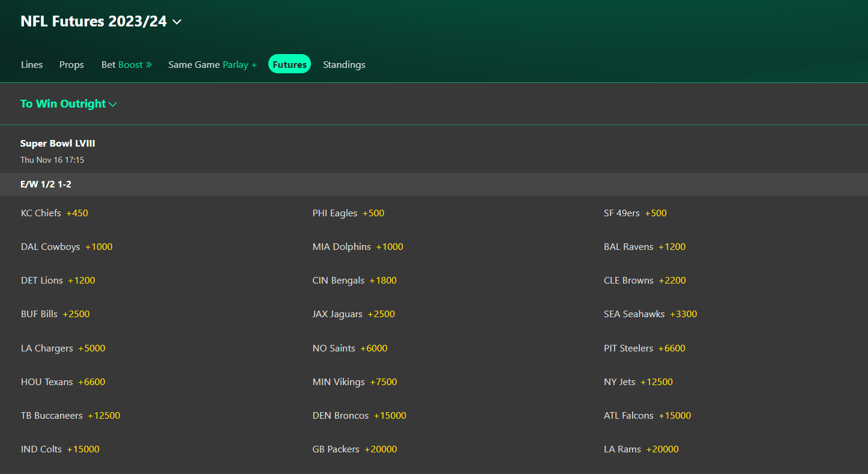The width and height of the screenshot is (868, 474).
Task: Open the Props tab
Action: pyautogui.click(x=71, y=64)
